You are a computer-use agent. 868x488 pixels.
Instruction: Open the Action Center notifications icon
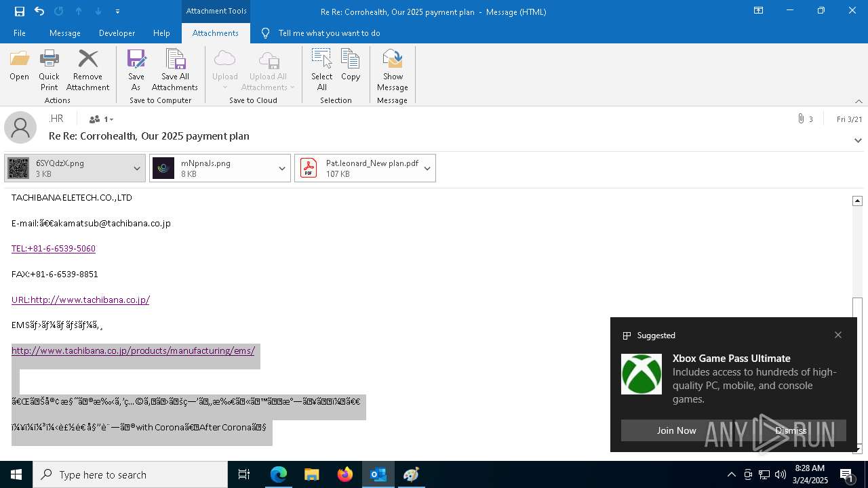pos(846,474)
